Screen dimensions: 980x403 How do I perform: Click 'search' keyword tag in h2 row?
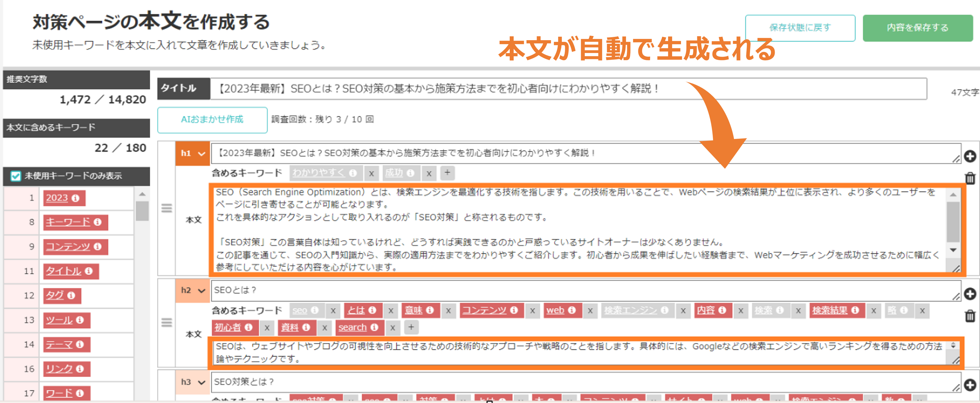tap(352, 327)
